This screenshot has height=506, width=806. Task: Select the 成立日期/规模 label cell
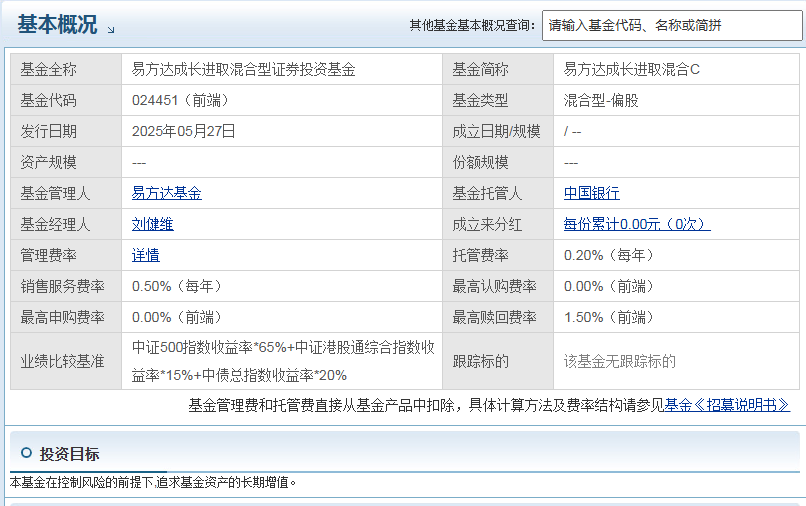pyautogui.click(x=498, y=131)
